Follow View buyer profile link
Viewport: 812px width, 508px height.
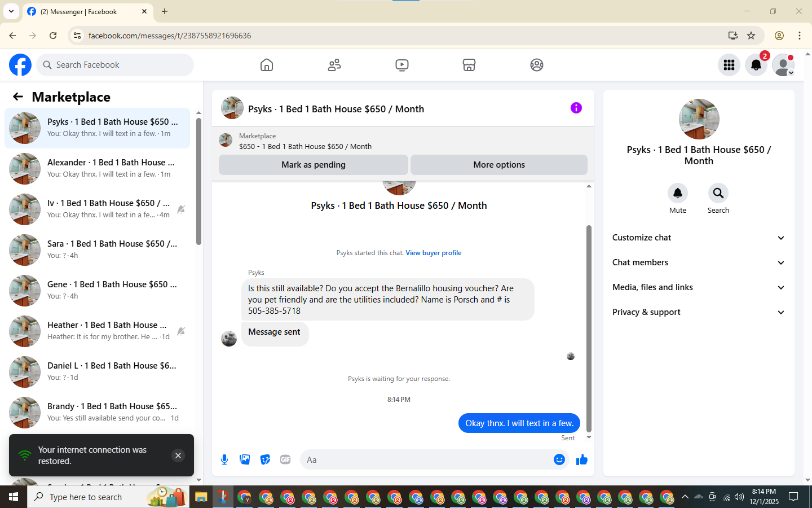coord(433,253)
